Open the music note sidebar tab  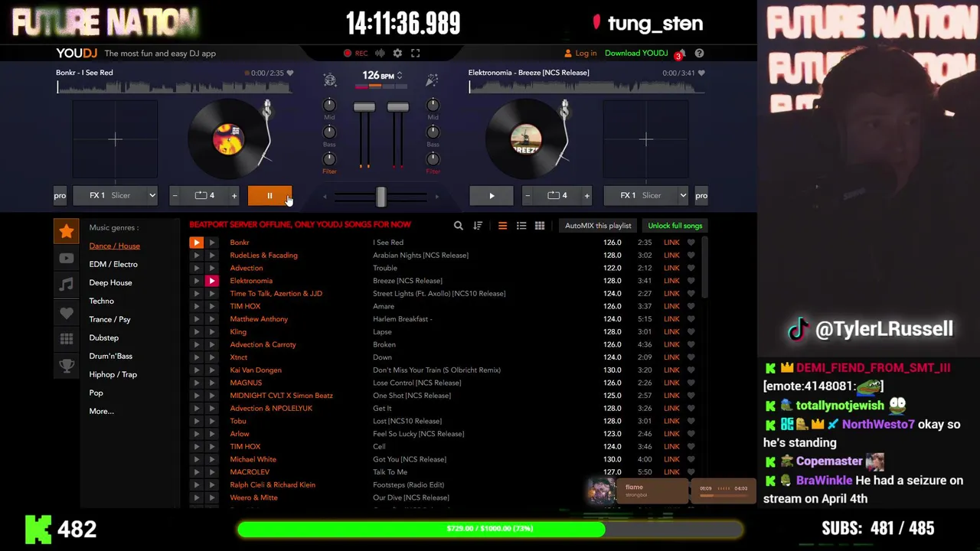click(x=67, y=285)
